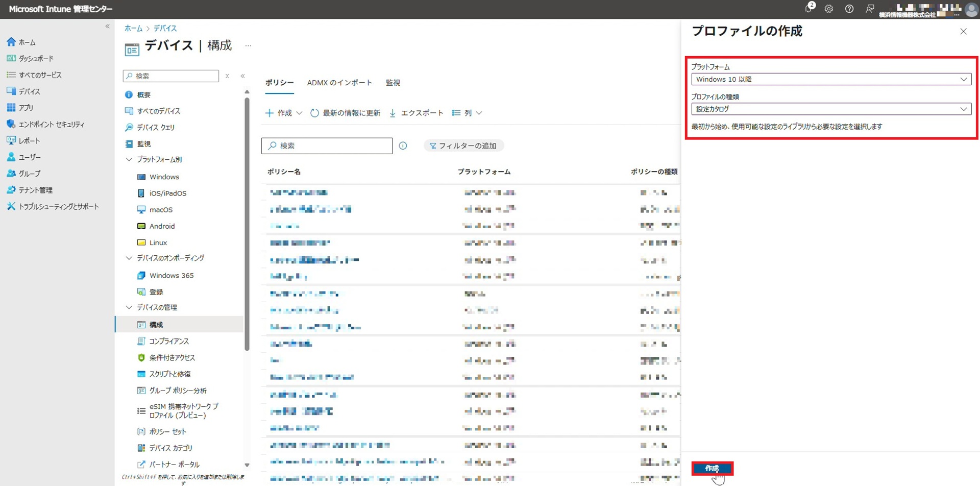The width and height of the screenshot is (980, 486).
Task: Open the プロファイルの種類 dropdown showing 設定カタログ
Action: (830, 109)
